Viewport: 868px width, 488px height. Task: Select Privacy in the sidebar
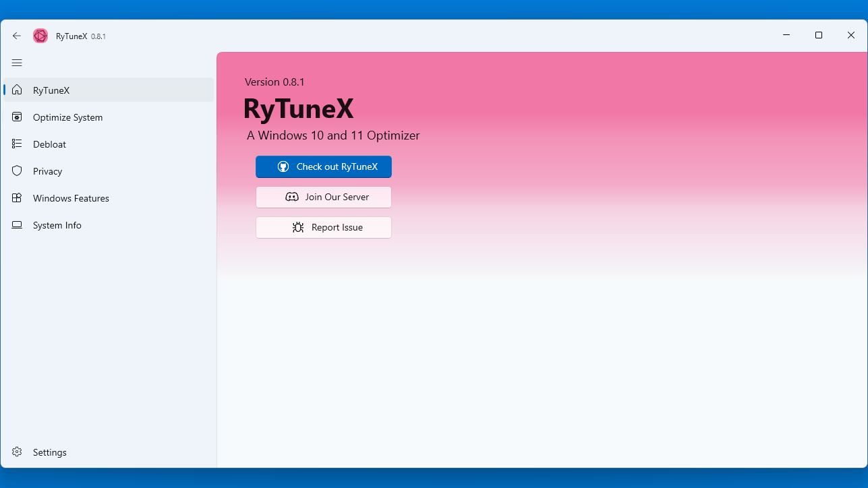(109, 171)
